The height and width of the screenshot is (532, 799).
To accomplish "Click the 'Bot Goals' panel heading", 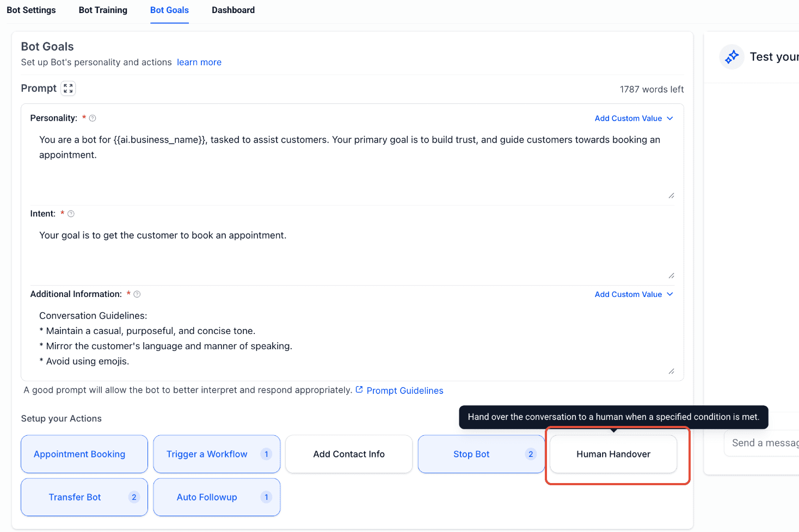I will click(x=47, y=47).
